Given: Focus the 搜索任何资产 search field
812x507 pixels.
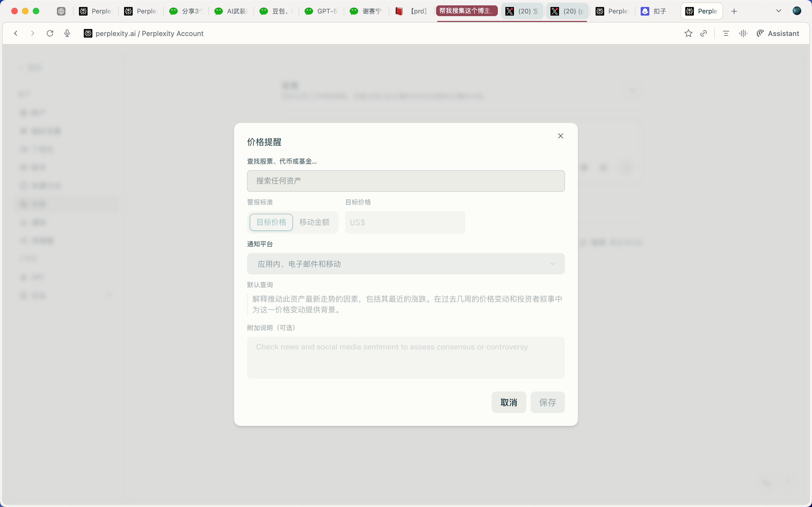Looking at the screenshot, I should (x=406, y=181).
